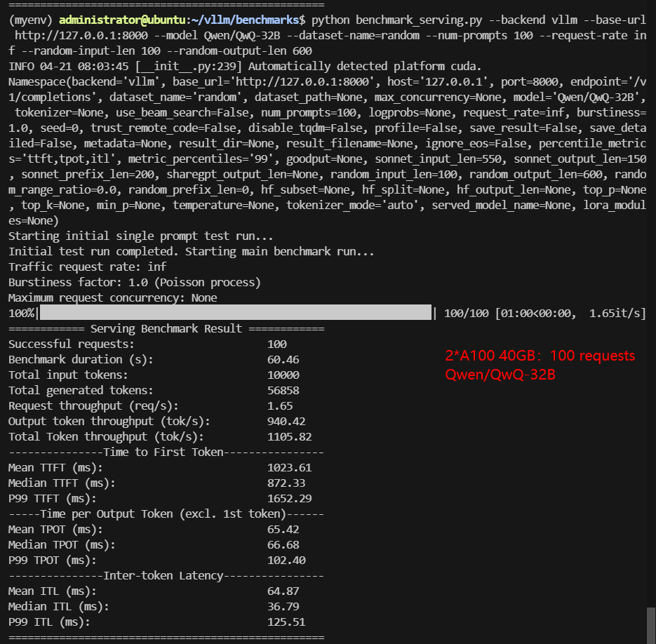Click the "Mean TTFT (ms):" label
The image size is (656, 644).
pyautogui.click(x=55, y=468)
